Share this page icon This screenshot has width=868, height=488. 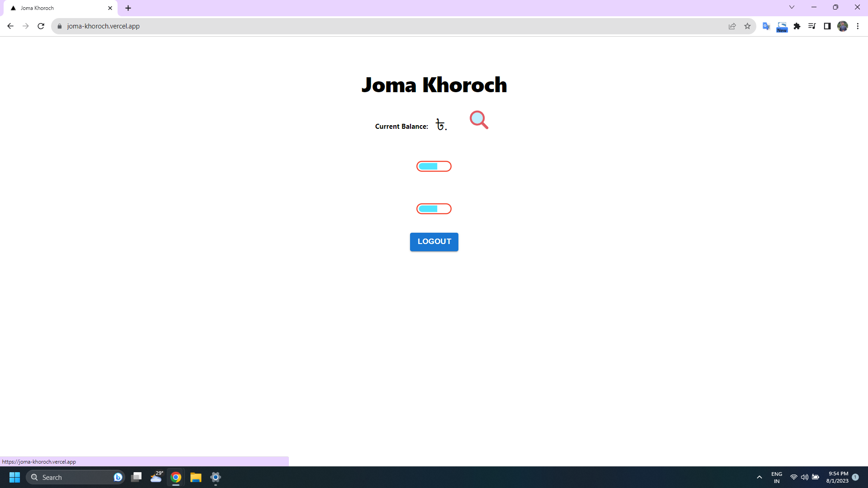coord(732,26)
